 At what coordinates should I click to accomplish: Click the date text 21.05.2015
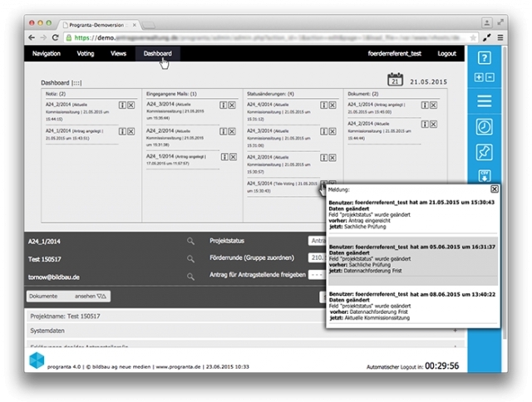pyautogui.click(x=429, y=82)
